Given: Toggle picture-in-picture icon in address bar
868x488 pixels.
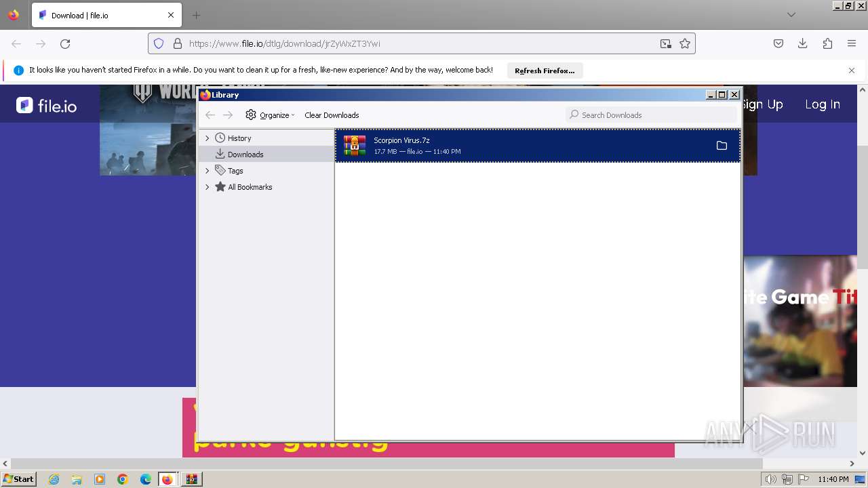Looking at the screenshot, I should pos(666,43).
